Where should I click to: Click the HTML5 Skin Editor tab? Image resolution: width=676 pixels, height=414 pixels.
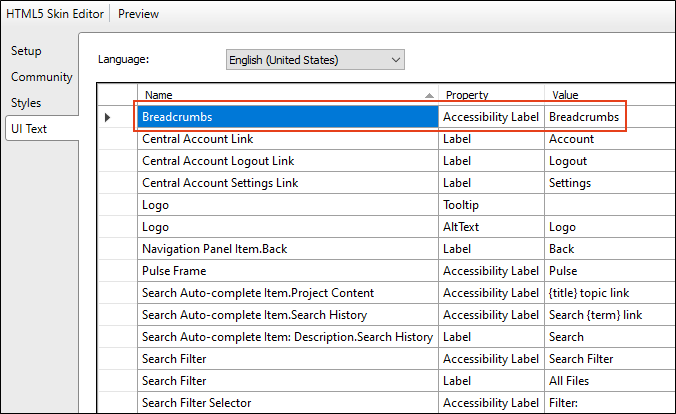point(56,14)
